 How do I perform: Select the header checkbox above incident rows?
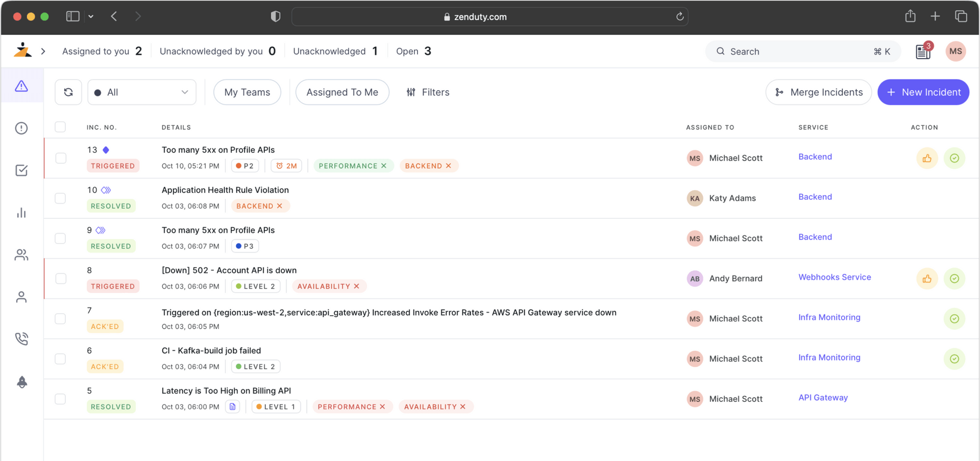(x=60, y=127)
